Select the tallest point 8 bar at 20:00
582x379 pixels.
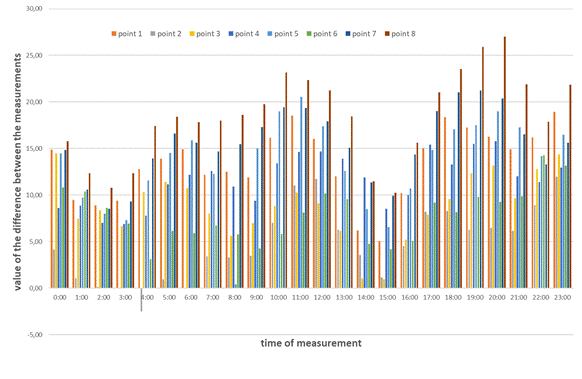[505, 162]
